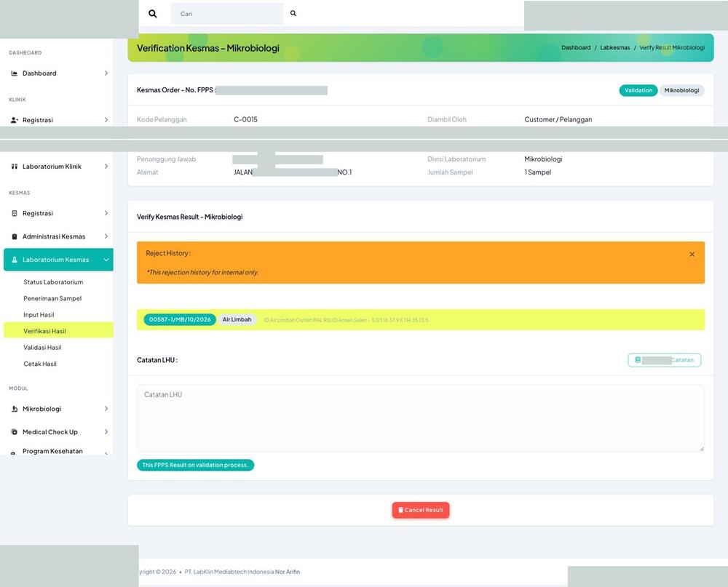Close the Reject History alert
Screen dimensions: 728x587
coord(692,255)
